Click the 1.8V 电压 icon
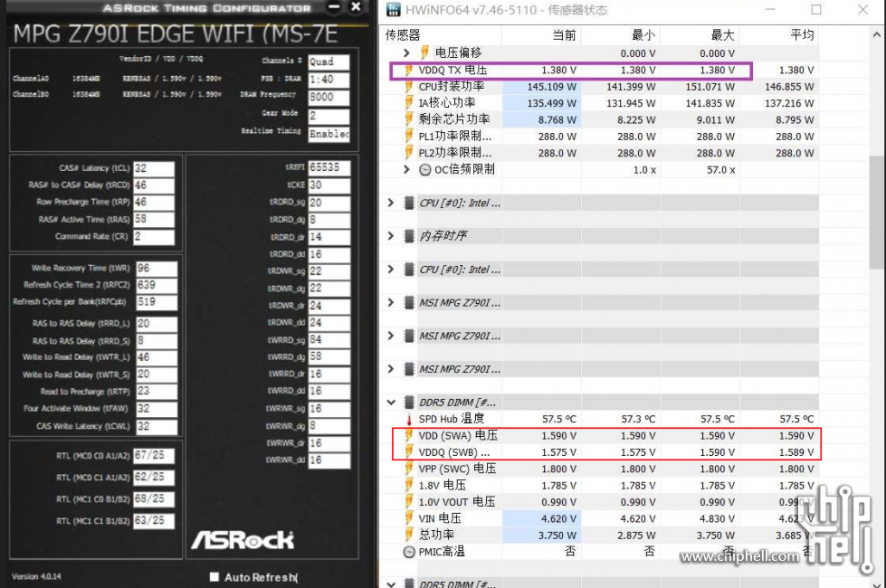Screen dimensions: 886x588 (x=408, y=485)
